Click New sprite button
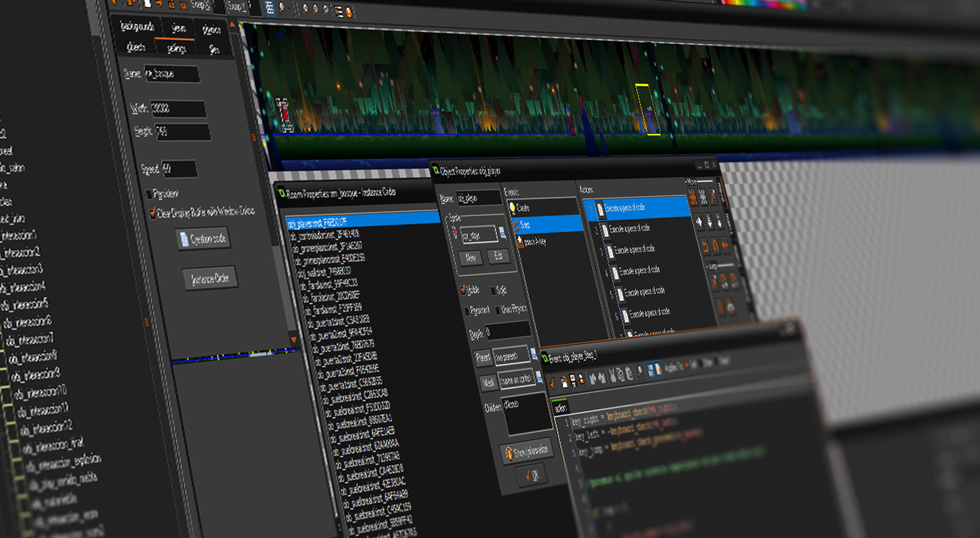This screenshot has height=538, width=980. (470, 258)
